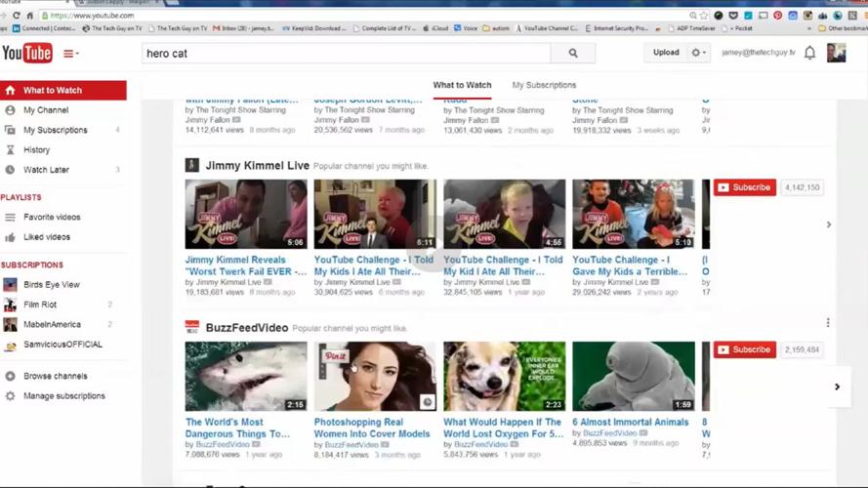Viewport: 868px width, 488px height.
Task: Open BuzzFeedVideo channel heading
Action: (x=247, y=328)
